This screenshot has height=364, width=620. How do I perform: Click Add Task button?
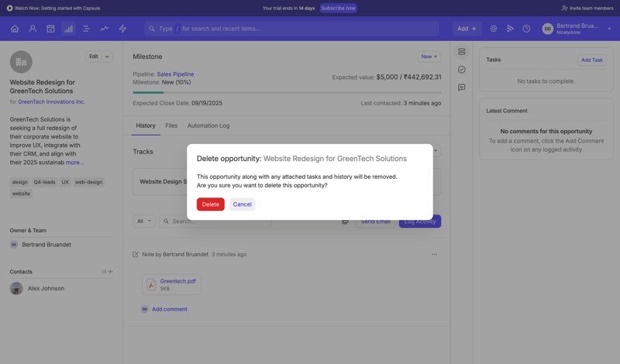coord(592,60)
